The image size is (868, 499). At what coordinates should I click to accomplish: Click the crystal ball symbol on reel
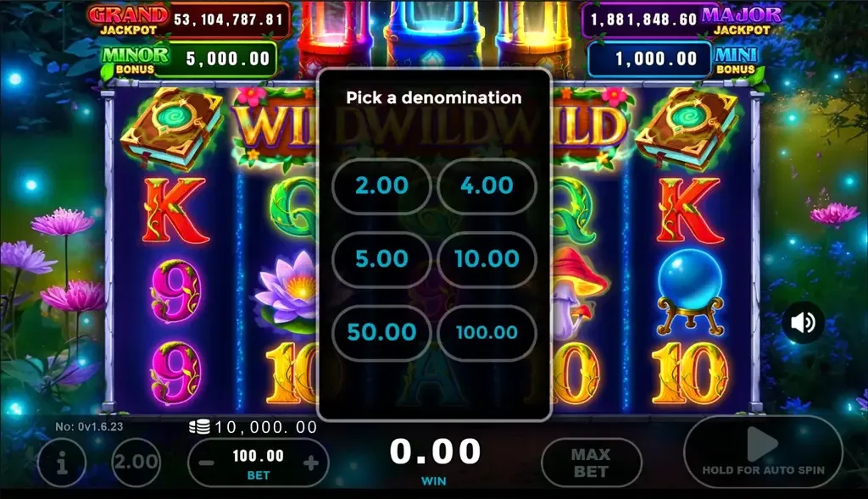[690, 292]
